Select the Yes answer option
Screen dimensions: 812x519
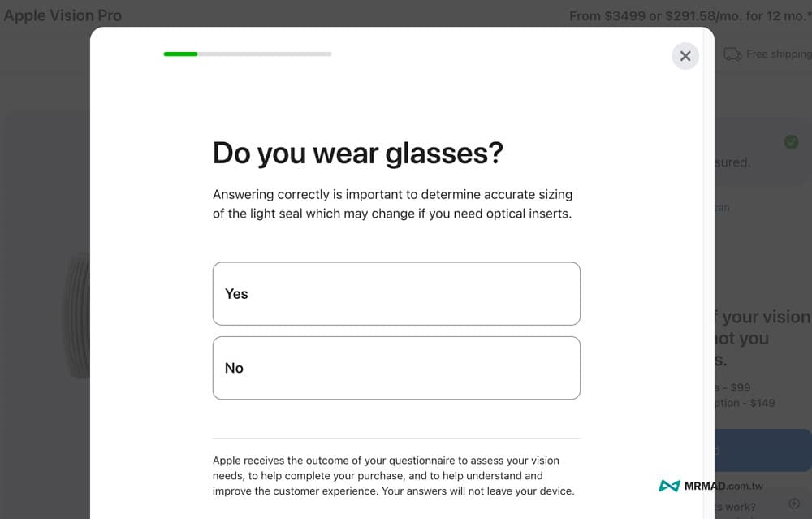point(396,293)
